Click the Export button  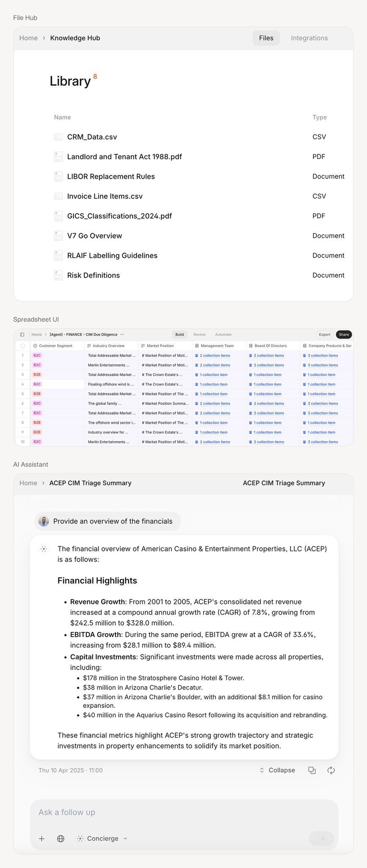point(324,334)
